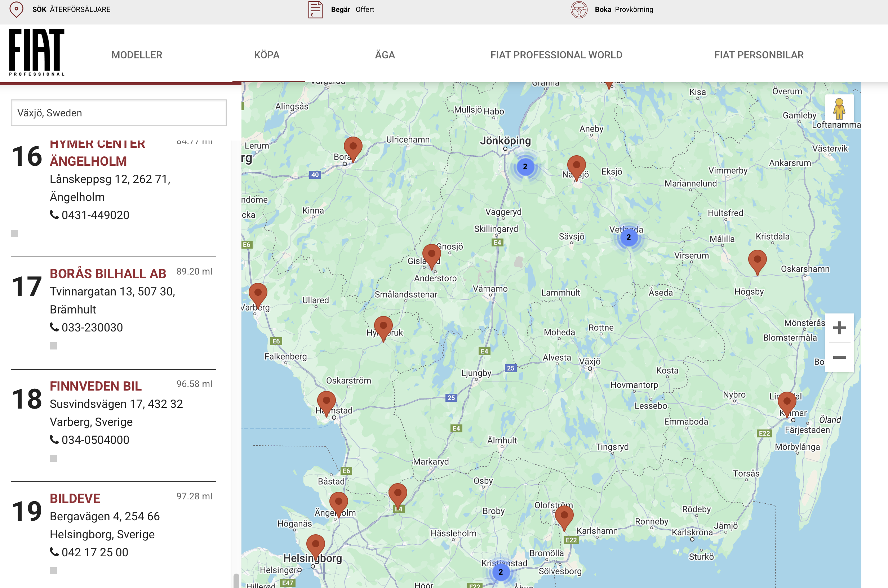This screenshot has width=888, height=588.
Task: Click gray square under Finnveden Bil entry
Action: (53, 458)
